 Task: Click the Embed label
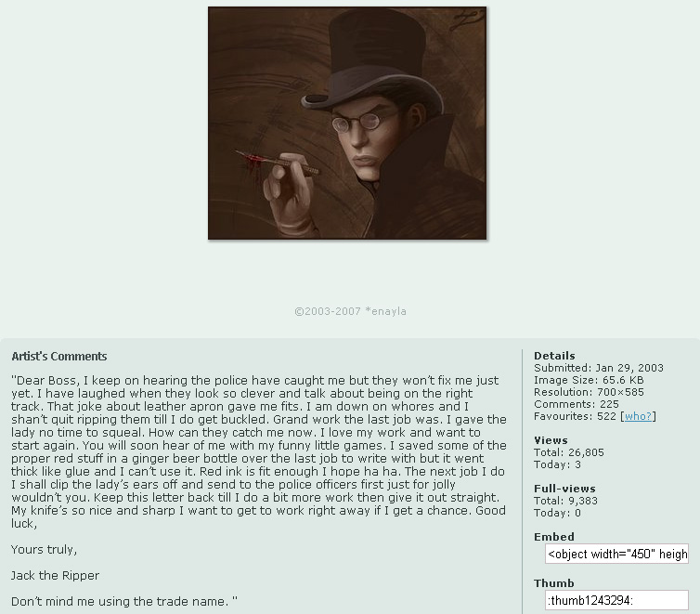pos(554,537)
